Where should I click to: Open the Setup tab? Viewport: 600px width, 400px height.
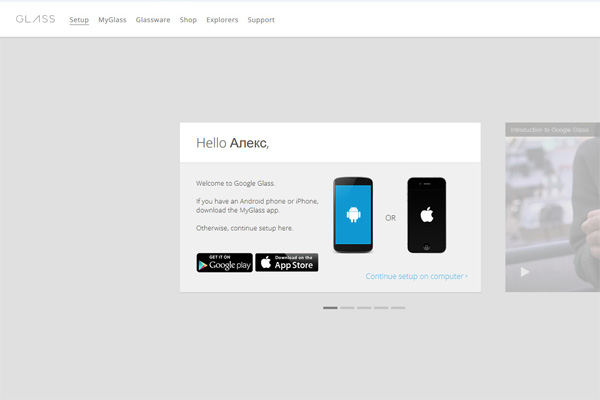point(79,20)
